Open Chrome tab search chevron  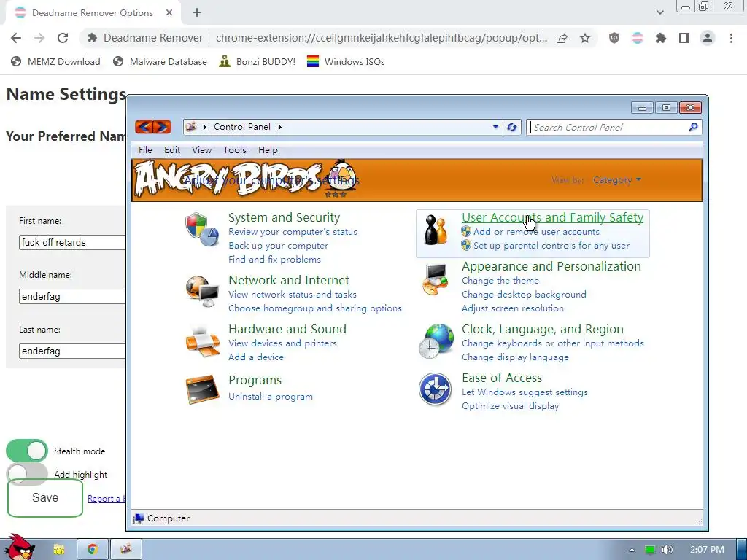pyautogui.click(x=659, y=12)
